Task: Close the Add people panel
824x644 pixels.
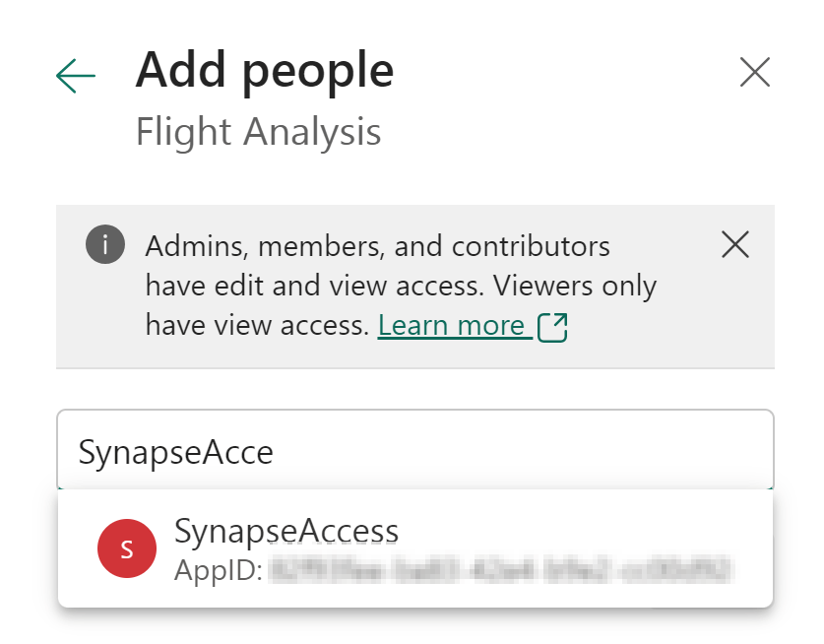Action: point(754,72)
